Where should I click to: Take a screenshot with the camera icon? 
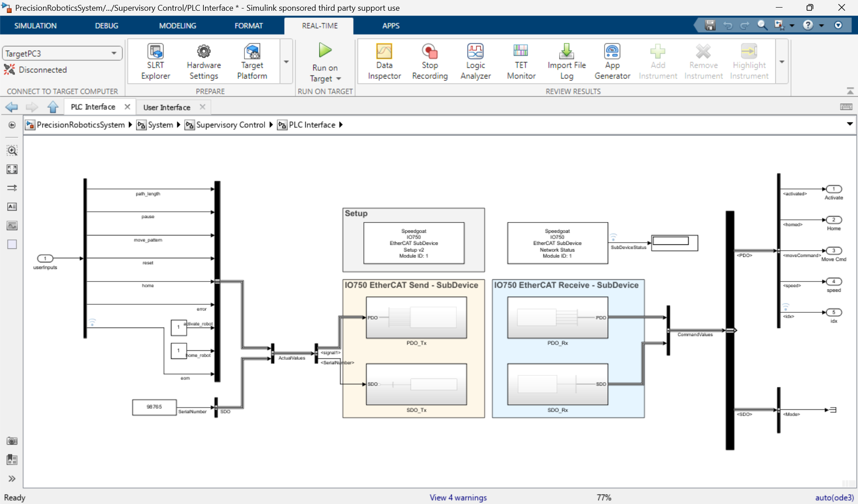pos(12,441)
